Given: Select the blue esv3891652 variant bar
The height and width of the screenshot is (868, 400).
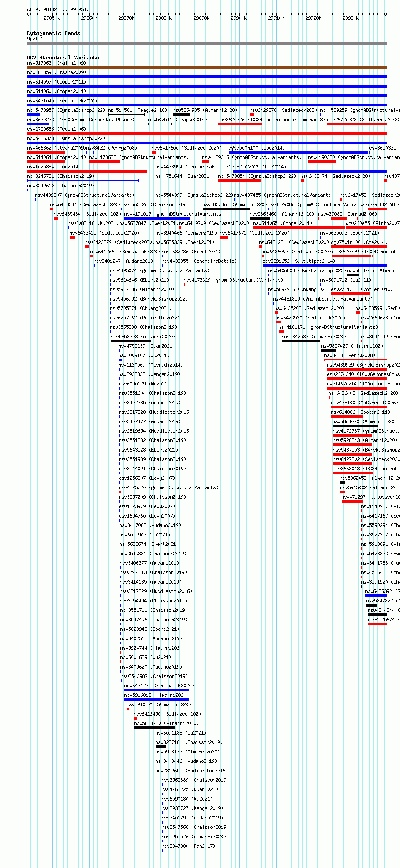Looking at the screenshot, I should (325, 266).
